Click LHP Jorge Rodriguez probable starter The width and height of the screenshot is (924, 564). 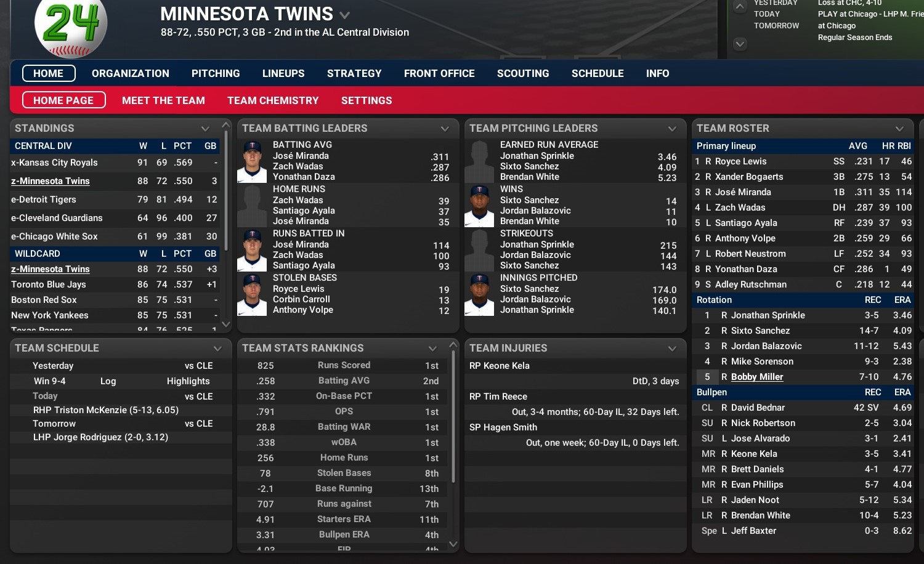100,437
